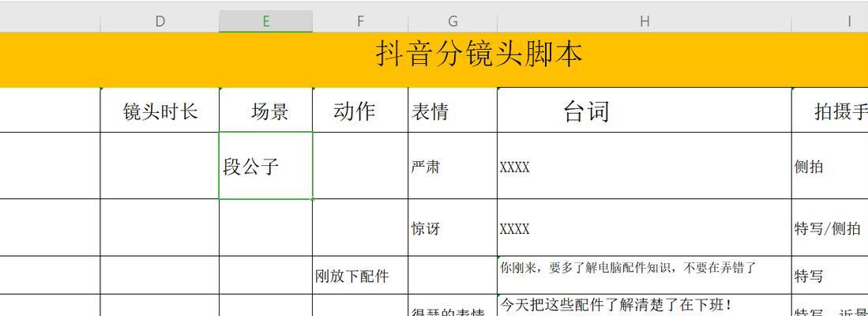Click the cell containing 侧拍
This screenshot has height=316, width=868.
click(x=830, y=165)
